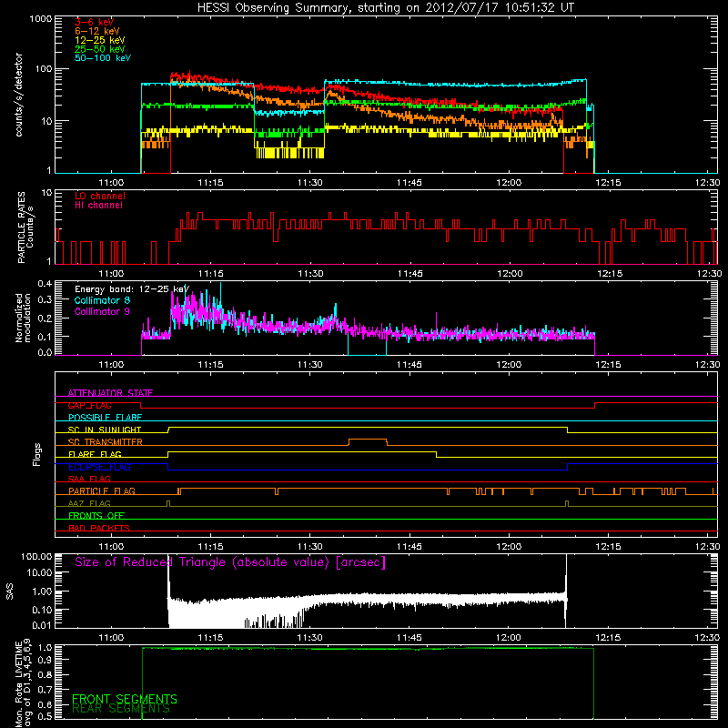Image resolution: width=728 pixels, height=728 pixels.
Task: Click the 100.00 y-axis value on SAS plot
Action: pyautogui.click(x=36, y=556)
